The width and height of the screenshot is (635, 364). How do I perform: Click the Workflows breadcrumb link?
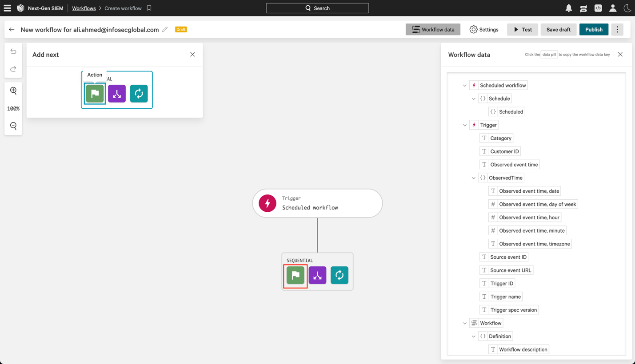point(84,8)
